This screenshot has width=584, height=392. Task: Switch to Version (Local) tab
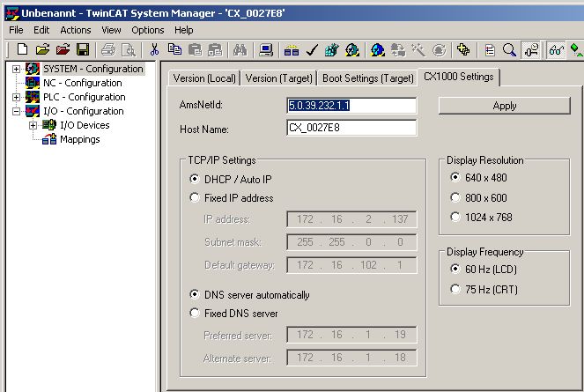(x=204, y=78)
